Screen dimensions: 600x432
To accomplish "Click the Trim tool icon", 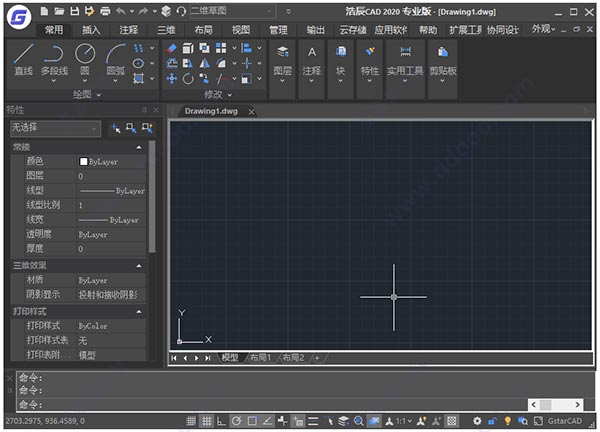I will pos(220,79).
